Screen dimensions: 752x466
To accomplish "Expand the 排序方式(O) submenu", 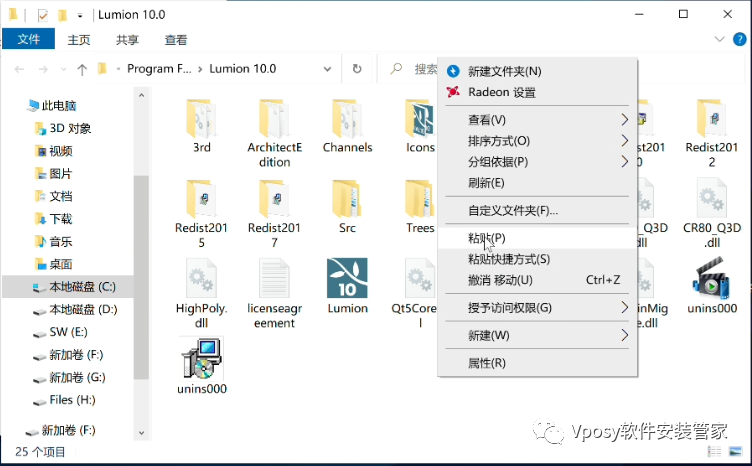I will pyautogui.click(x=537, y=141).
